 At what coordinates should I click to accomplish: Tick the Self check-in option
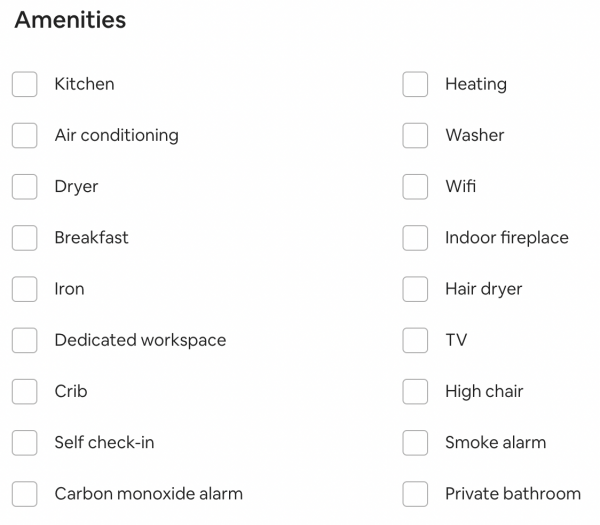25,442
